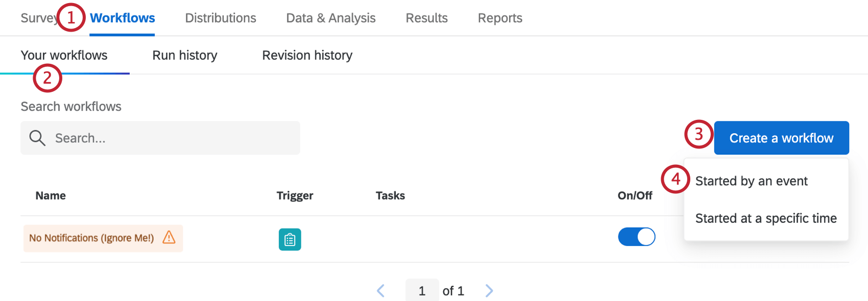Select Started by an event option
Viewport: 868px width, 301px height.
[x=751, y=181]
